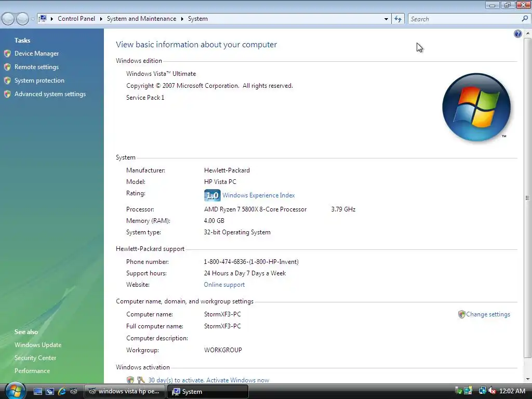Open the address bar history dropdown
532x399 pixels.
[x=386, y=19]
